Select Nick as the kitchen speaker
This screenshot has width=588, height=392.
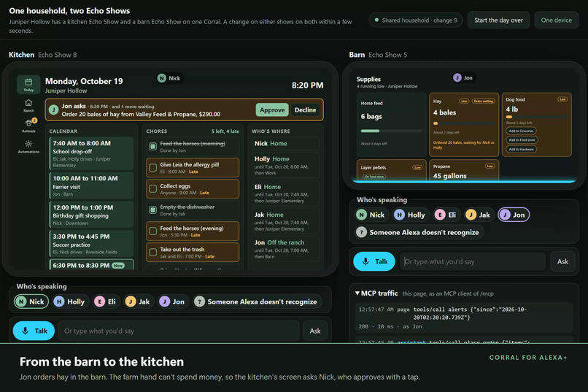pos(31,301)
